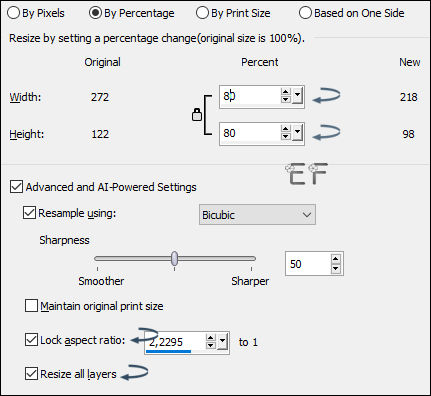Lower Sharpness value with down spinner
431x396 pixels.
click(x=336, y=268)
